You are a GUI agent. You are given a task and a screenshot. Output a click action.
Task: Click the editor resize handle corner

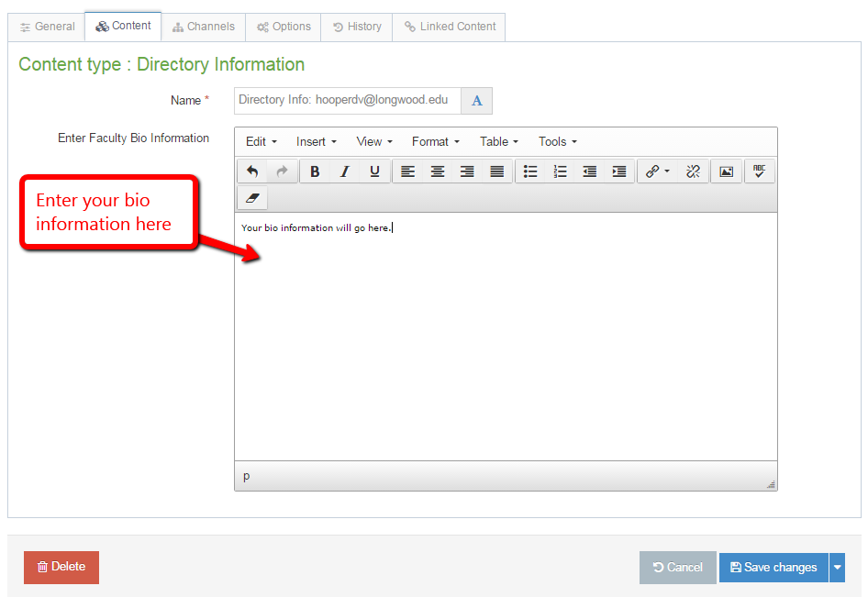click(x=771, y=484)
